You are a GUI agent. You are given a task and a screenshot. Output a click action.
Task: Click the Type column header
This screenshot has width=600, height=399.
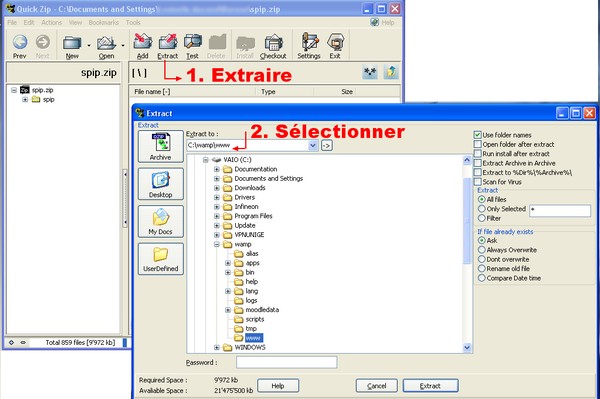(x=285, y=91)
